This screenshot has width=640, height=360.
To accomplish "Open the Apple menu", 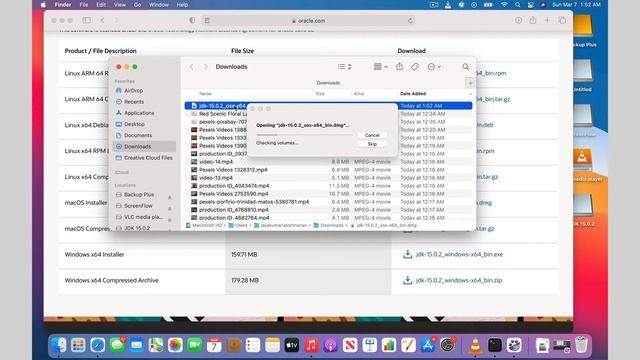I will [43, 5].
